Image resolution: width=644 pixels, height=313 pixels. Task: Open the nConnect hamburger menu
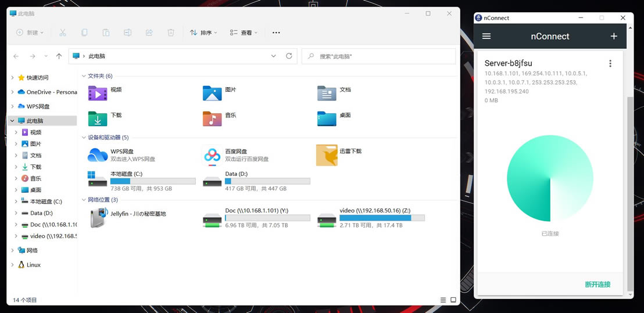[x=486, y=36]
